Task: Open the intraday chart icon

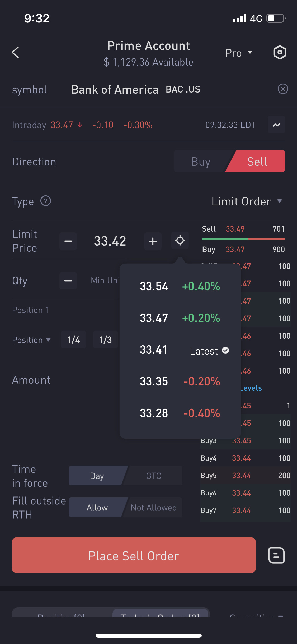Action: pyautogui.click(x=276, y=125)
